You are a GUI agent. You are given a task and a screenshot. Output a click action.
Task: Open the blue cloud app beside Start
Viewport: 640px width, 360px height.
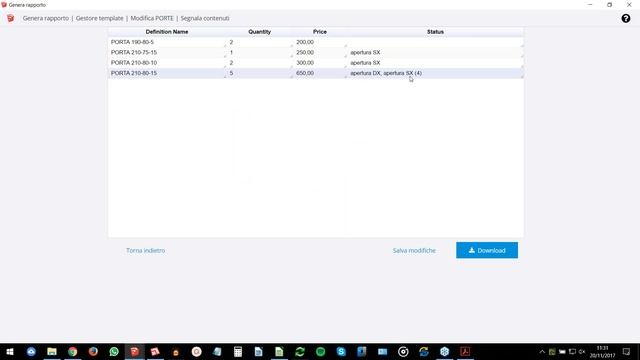click(31, 351)
